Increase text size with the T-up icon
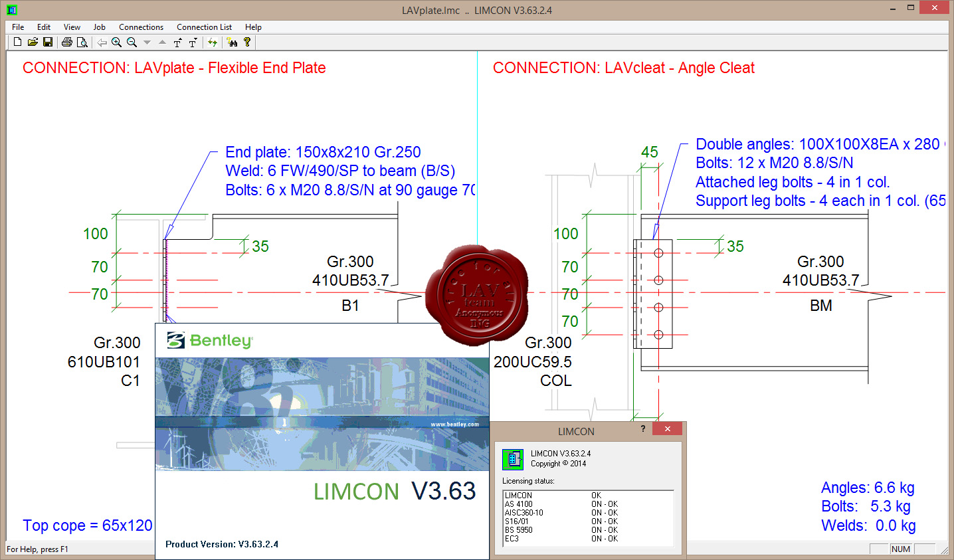 pos(177,42)
